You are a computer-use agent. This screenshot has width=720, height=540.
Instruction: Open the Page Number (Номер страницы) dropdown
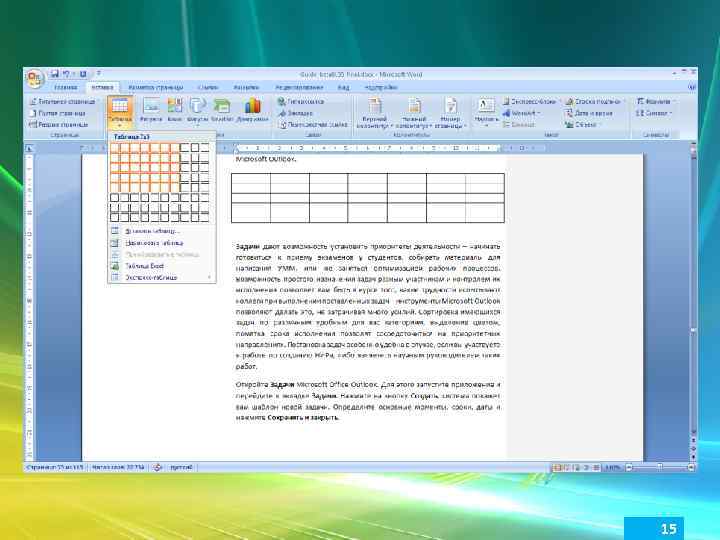click(450, 112)
